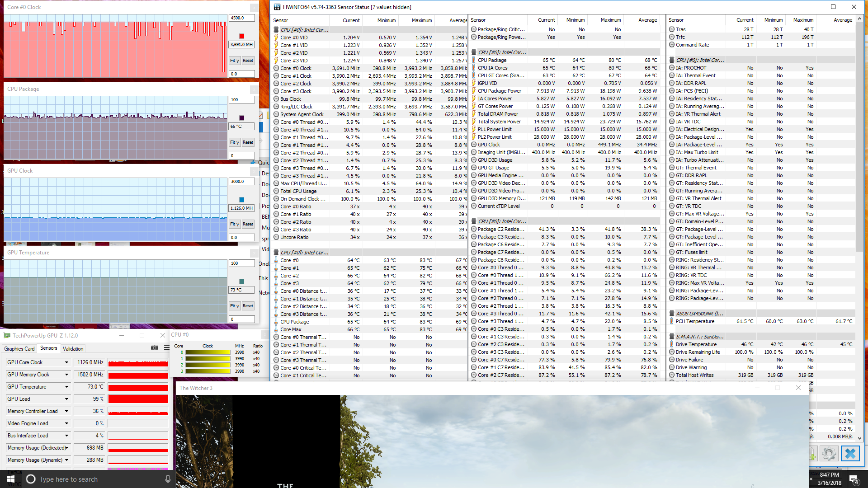Click Reset in the GPU Temperature graph
This screenshot has height=488, width=868.
tap(248, 306)
